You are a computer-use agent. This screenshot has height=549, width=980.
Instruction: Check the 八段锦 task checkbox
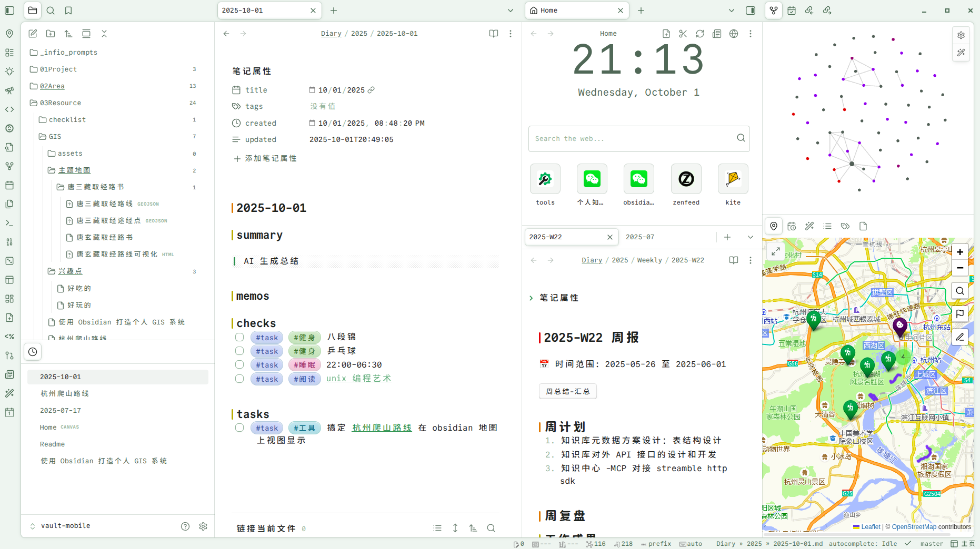(239, 337)
